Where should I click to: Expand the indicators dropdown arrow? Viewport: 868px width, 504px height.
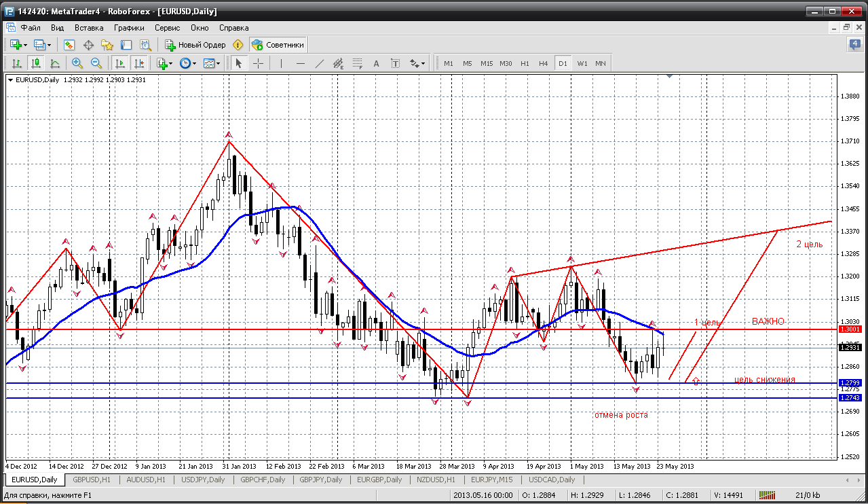point(170,63)
